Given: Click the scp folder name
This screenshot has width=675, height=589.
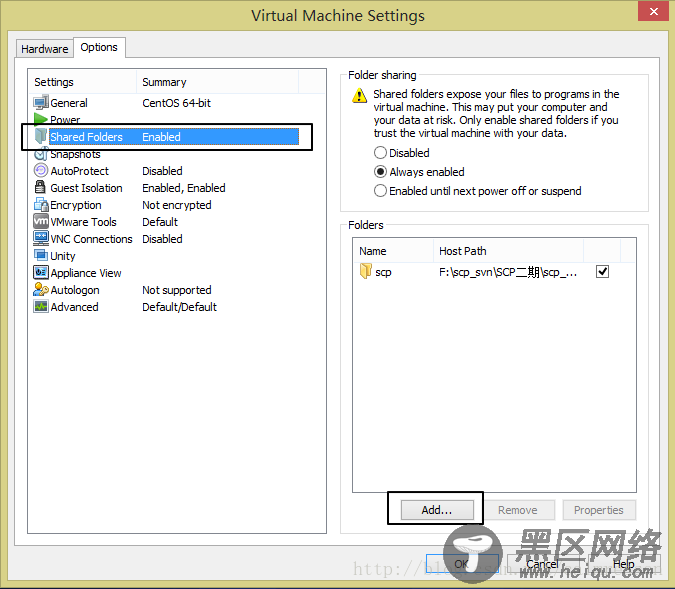Looking at the screenshot, I should (x=383, y=272).
